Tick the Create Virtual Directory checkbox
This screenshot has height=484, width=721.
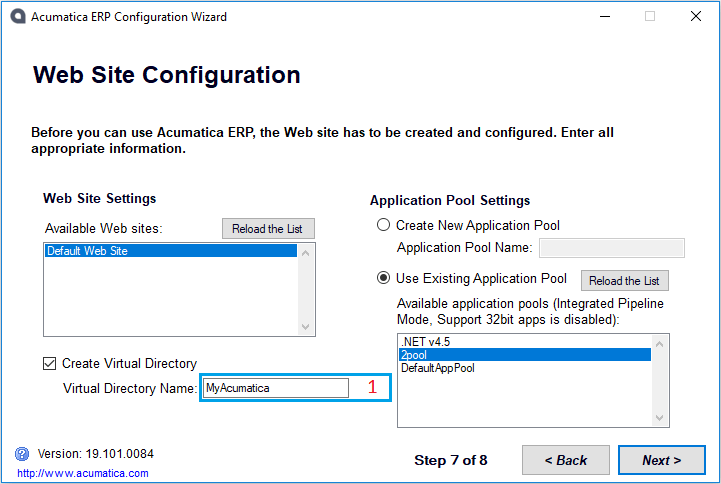[50, 364]
